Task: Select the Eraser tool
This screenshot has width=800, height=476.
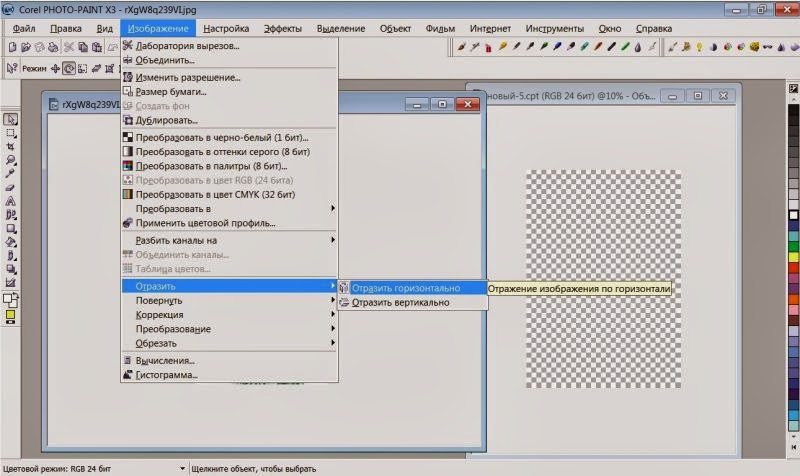Action: (11, 188)
